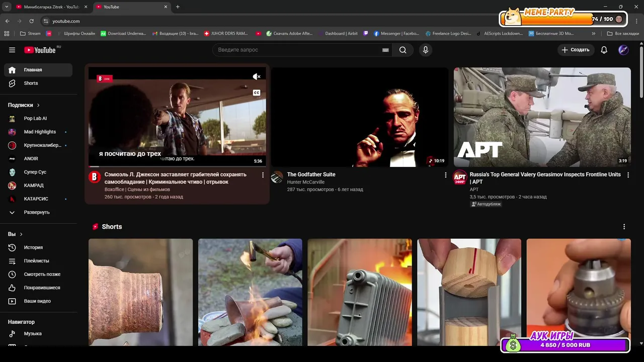644x362 pixels.
Task: Open the tab search dropdown arrow
Action: (x=7, y=7)
